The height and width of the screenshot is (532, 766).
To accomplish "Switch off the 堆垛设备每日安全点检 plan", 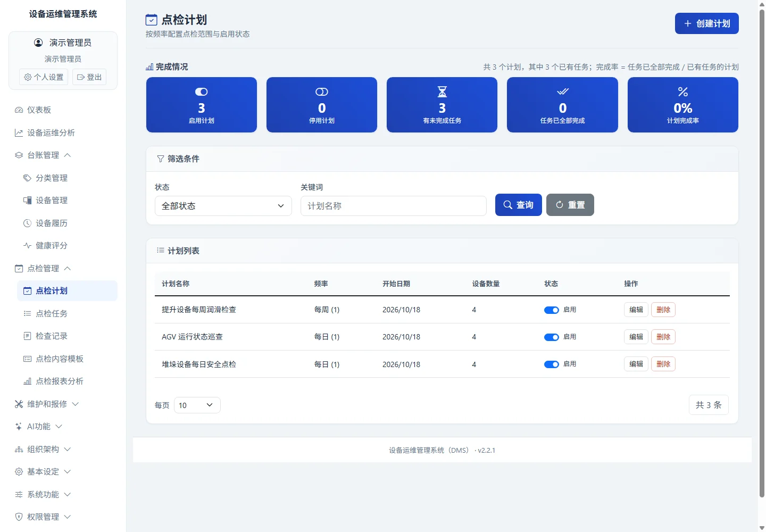I will pos(552,364).
